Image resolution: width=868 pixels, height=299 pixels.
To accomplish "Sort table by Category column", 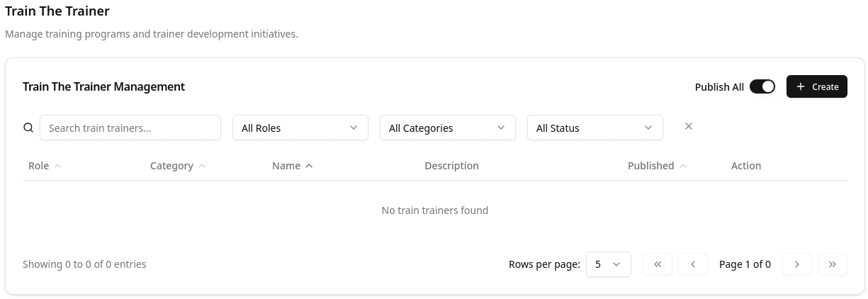I will pos(178,166).
